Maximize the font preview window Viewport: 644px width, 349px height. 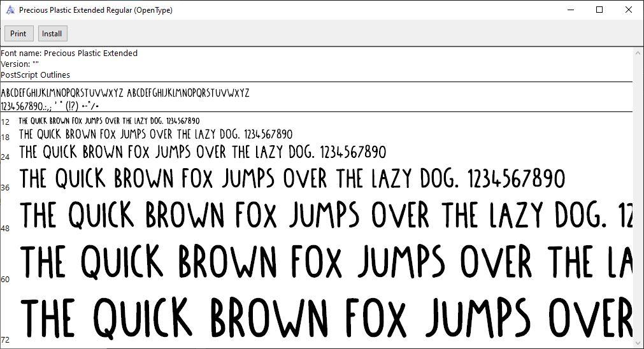coord(599,10)
